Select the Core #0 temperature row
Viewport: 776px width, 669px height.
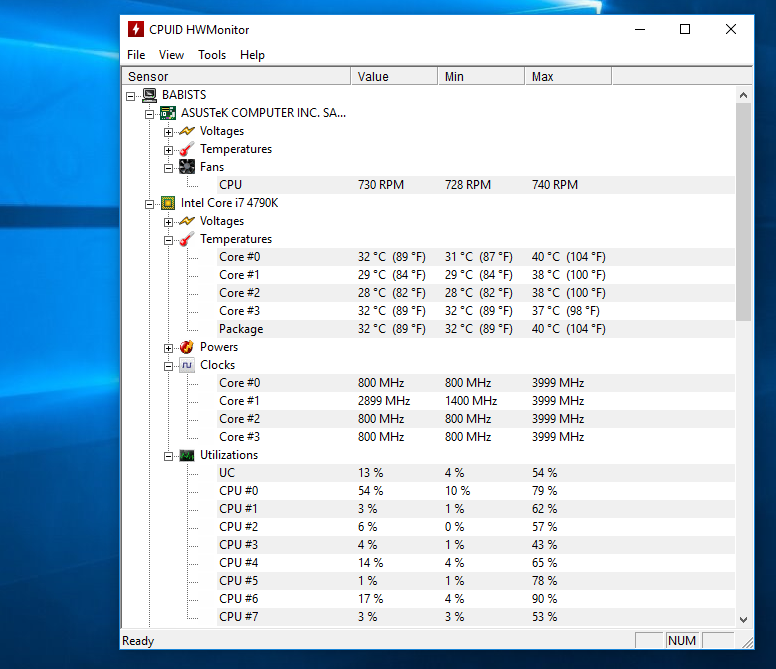pyautogui.click(x=476, y=257)
